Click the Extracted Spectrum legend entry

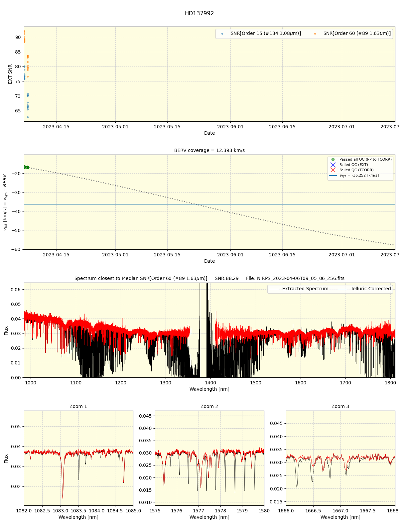(299, 289)
